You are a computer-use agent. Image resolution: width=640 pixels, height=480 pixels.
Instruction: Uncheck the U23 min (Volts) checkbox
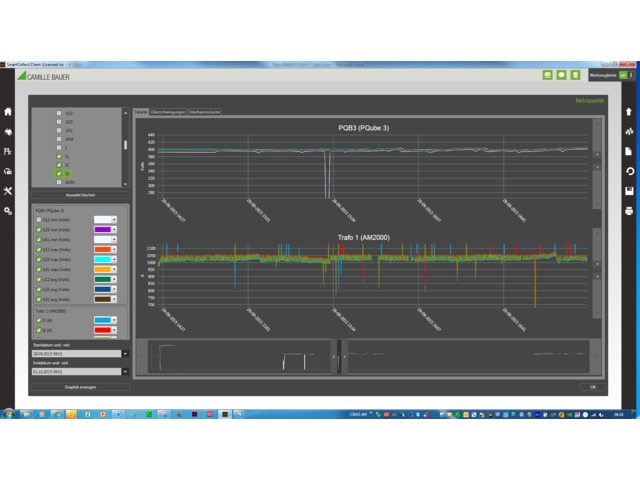[38, 230]
